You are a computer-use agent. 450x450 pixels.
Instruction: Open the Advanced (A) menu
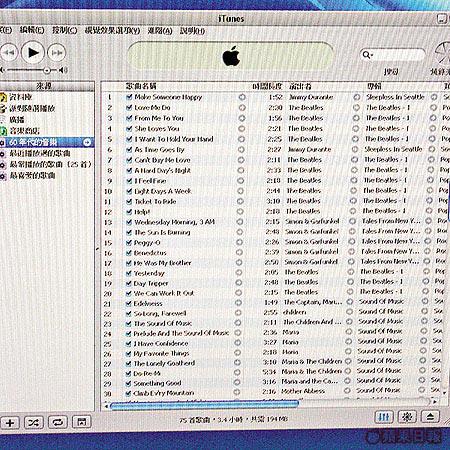tap(160, 31)
